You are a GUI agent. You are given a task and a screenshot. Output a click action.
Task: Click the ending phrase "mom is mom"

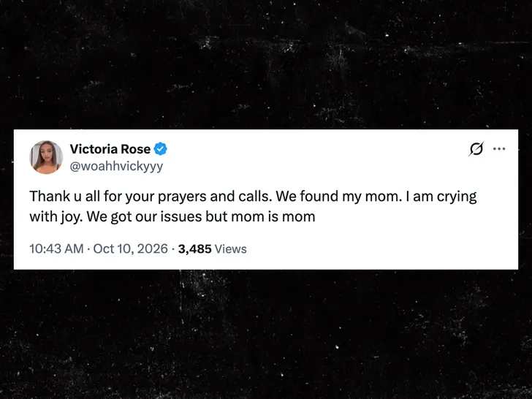click(273, 217)
